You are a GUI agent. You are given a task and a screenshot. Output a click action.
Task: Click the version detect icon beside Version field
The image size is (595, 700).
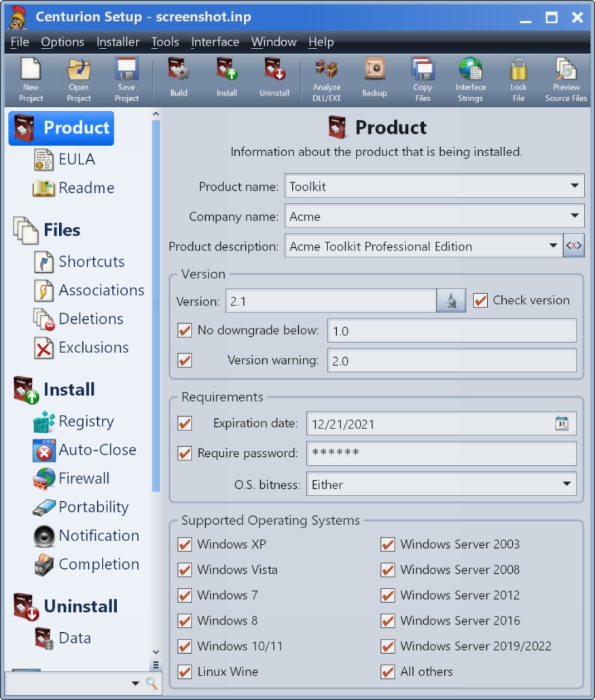451,301
